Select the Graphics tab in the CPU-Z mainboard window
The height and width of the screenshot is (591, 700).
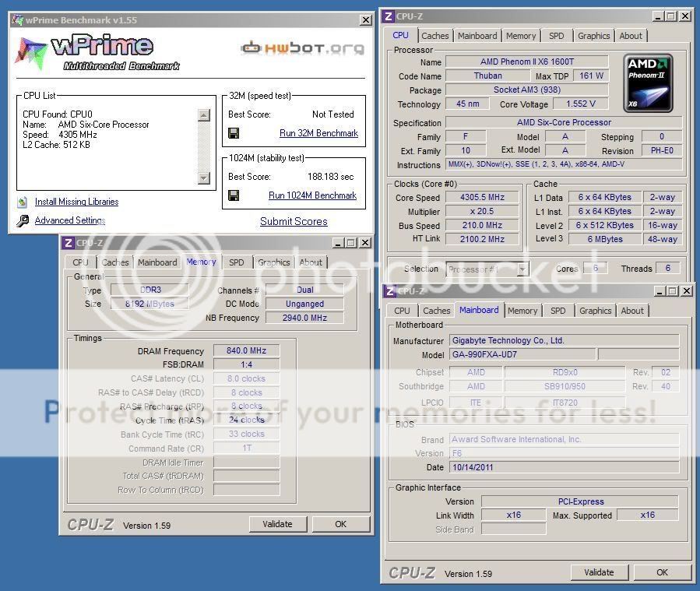[x=596, y=311]
